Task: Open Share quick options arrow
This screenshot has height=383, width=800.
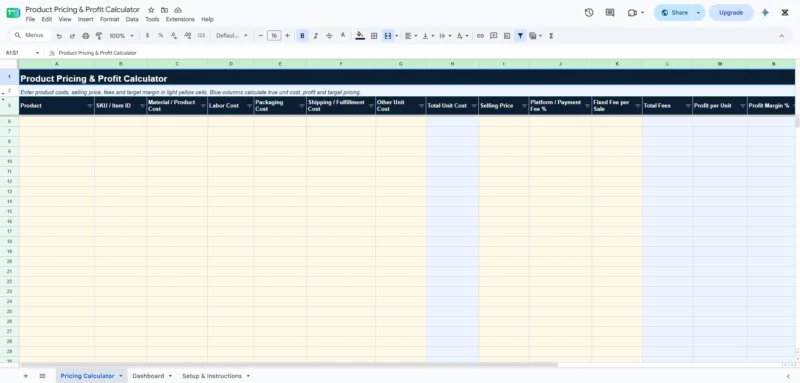Action: (698, 13)
